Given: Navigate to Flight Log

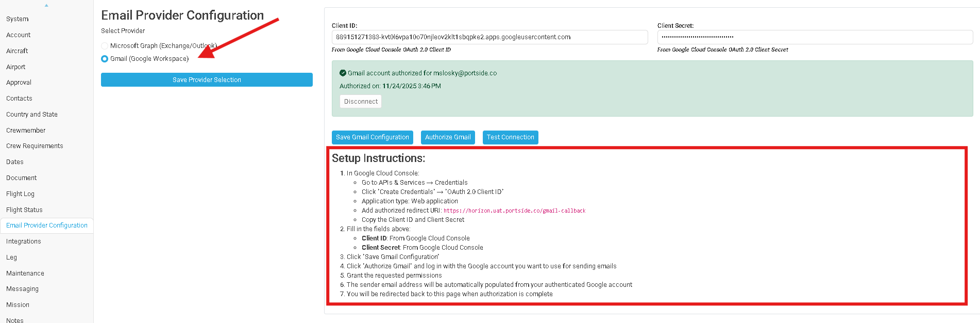Looking at the screenshot, I should 20,194.
